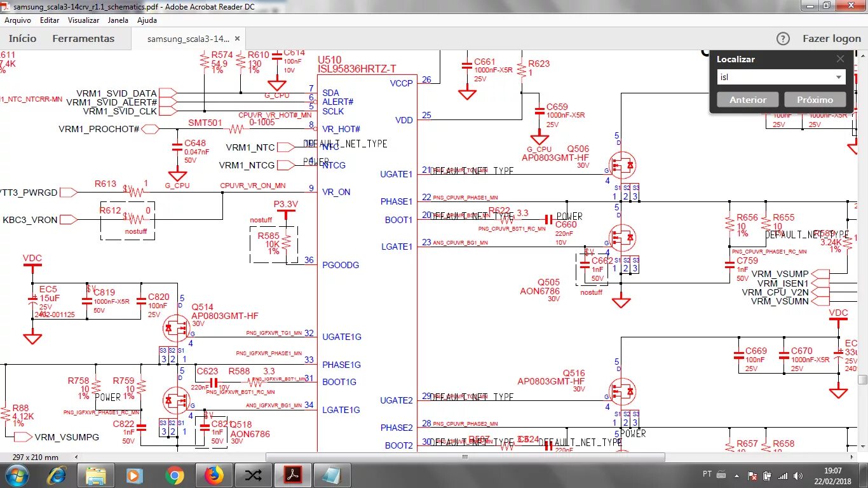Close the Localizar find panel
This screenshot has height=488, width=868.
(x=840, y=59)
